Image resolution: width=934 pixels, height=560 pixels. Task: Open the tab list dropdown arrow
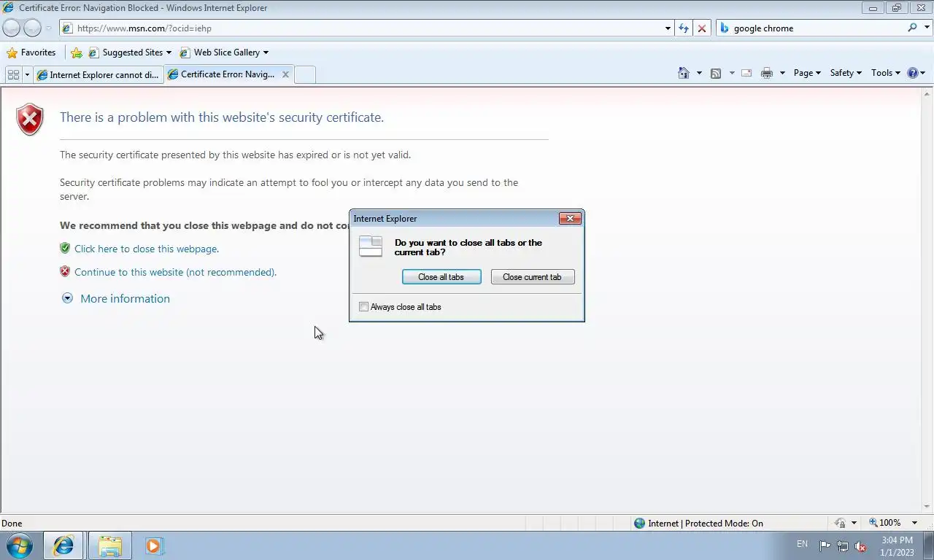[x=27, y=74]
